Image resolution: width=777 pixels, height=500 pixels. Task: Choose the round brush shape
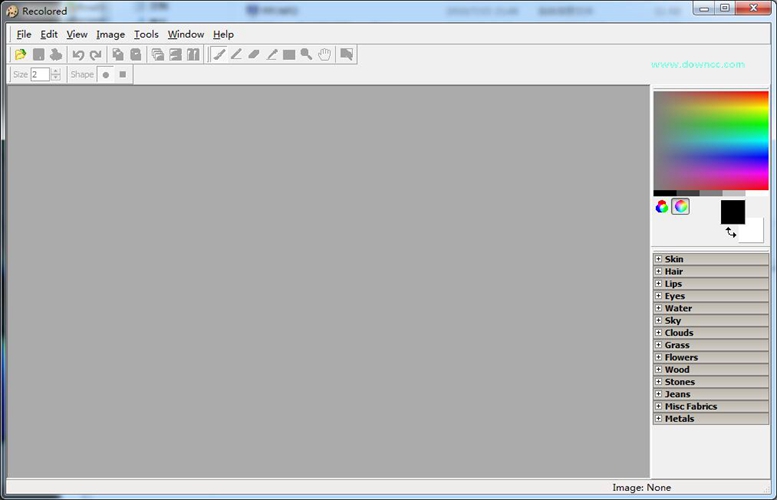tap(106, 75)
